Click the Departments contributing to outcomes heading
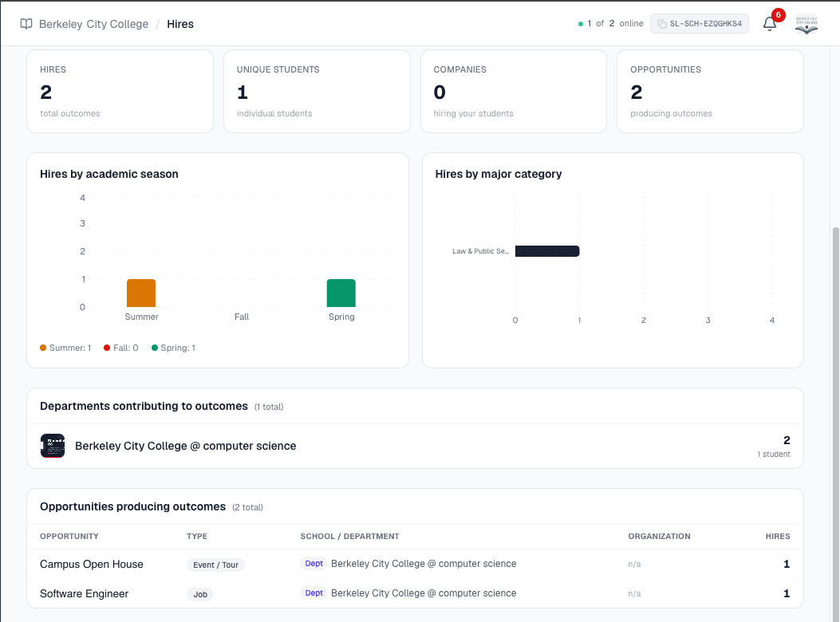 (x=144, y=406)
